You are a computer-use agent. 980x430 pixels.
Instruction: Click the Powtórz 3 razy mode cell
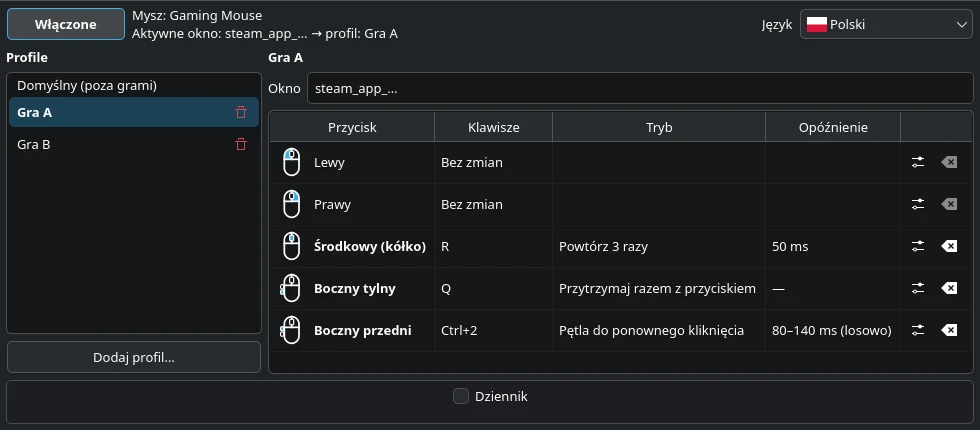click(659, 246)
